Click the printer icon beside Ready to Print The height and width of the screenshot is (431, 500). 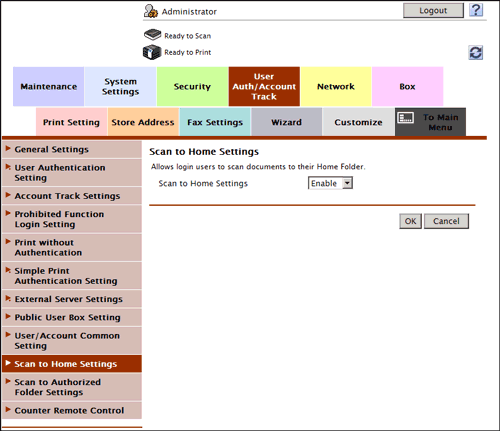tap(152, 52)
